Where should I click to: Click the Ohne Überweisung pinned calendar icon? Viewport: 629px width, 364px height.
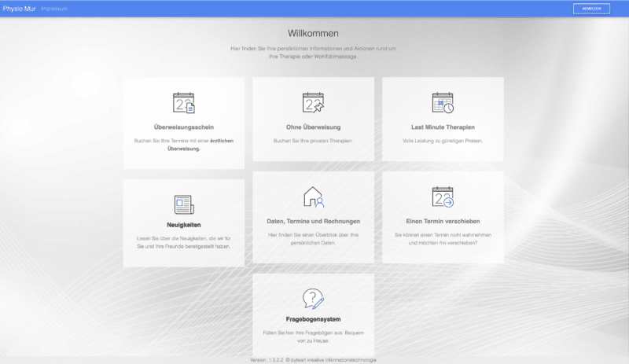point(313,103)
